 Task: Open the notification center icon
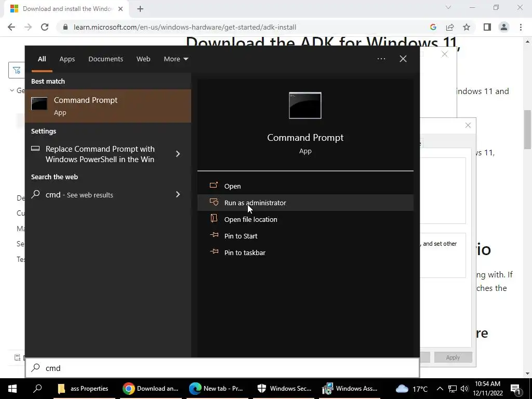516,389
